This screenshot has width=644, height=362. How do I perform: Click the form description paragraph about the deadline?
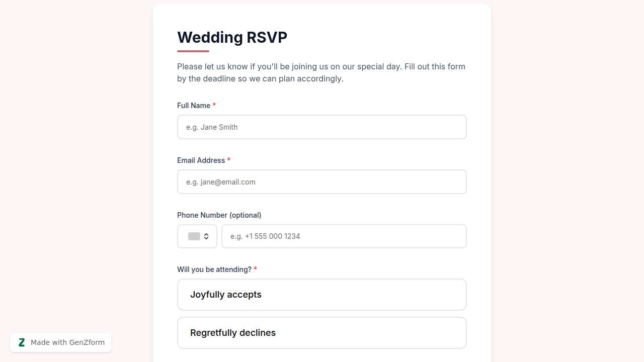coord(321,72)
